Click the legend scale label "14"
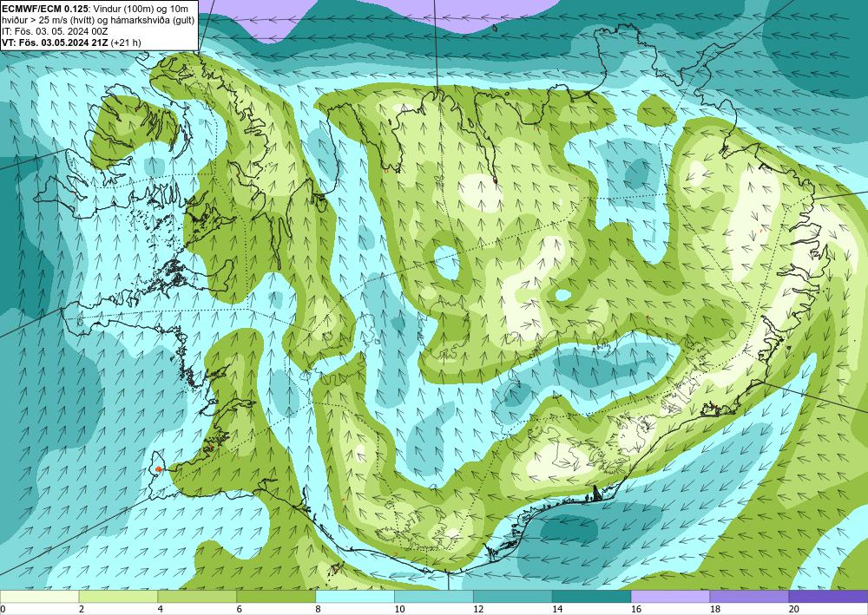This screenshot has width=868, height=615. [557, 610]
